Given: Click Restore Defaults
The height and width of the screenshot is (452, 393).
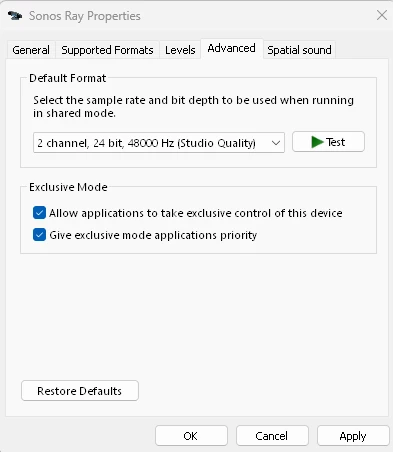Looking at the screenshot, I should click(x=80, y=391).
